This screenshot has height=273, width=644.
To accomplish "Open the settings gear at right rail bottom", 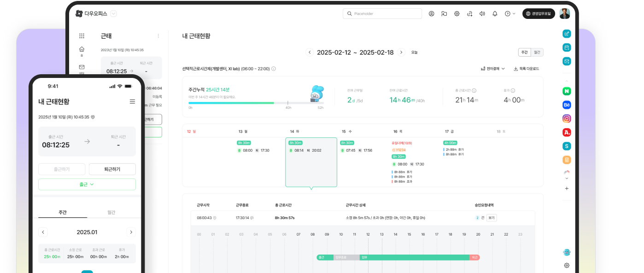I will click(x=567, y=266).
